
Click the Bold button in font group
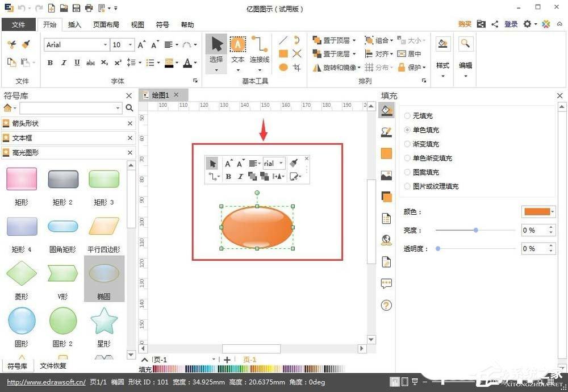pyautogui.click(x=50, y=62)
